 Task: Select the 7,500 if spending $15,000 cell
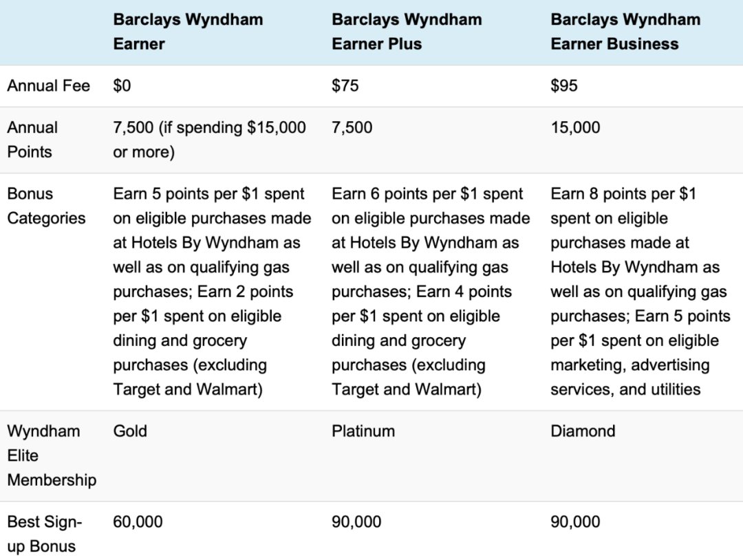coord(209,140)
